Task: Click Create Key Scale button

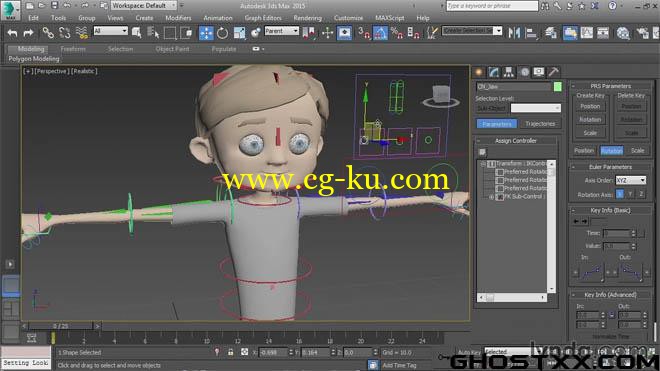Action: (590, 133)
